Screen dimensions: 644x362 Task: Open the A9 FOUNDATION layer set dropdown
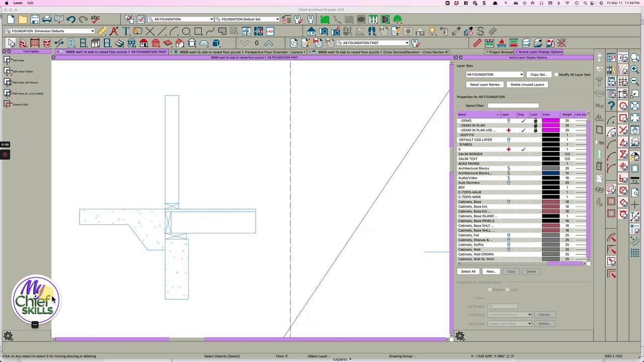[x=494, y=74]
